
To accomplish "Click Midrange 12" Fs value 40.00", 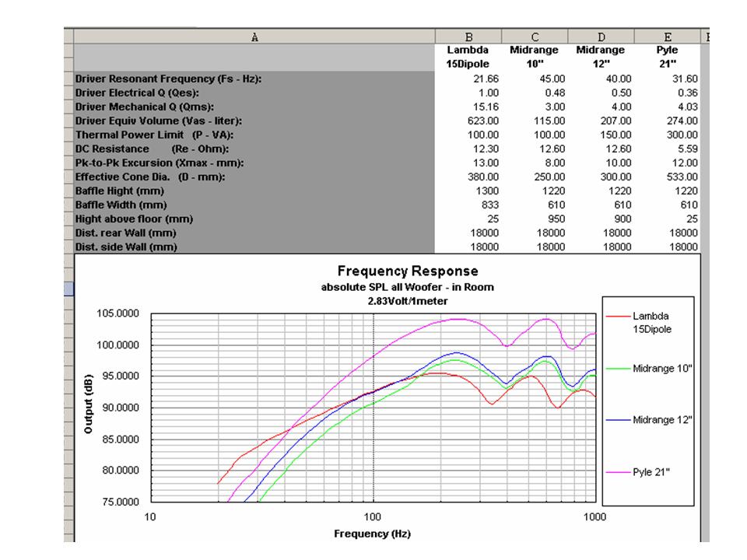I will [x=619, y=79].
